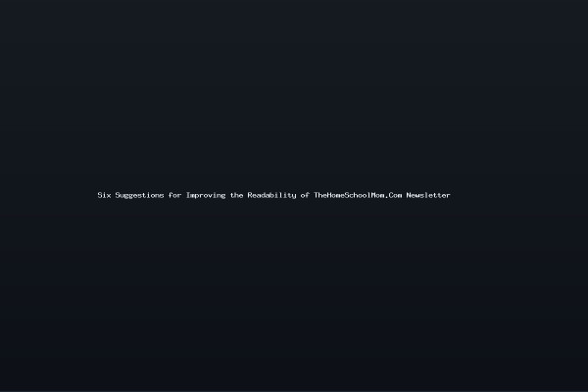Click the final letters "letter" of Newsletter
This screenshot has width=588, height=392.
point(437,195)
